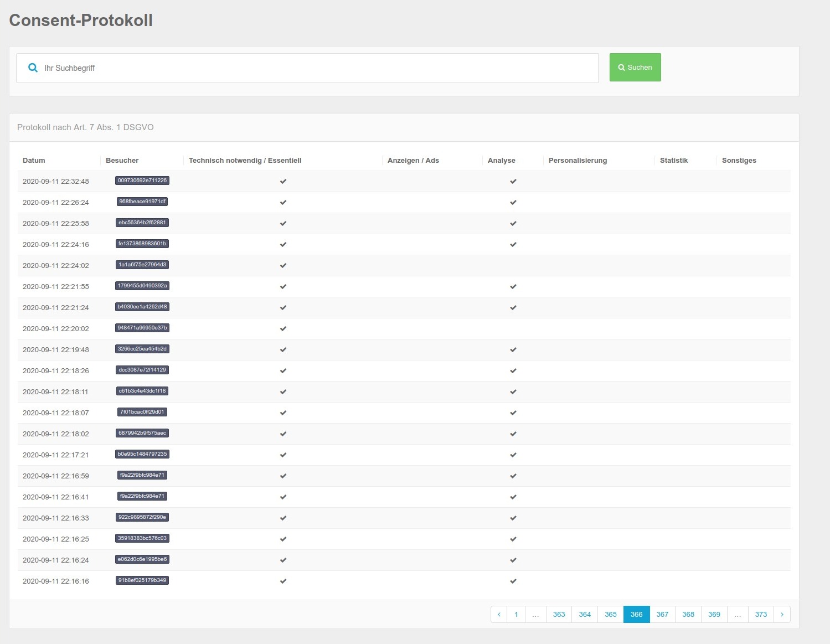Viewport: 830px width, 644px height.
Task: Open pagination page 367
Action: coord(662,614)
